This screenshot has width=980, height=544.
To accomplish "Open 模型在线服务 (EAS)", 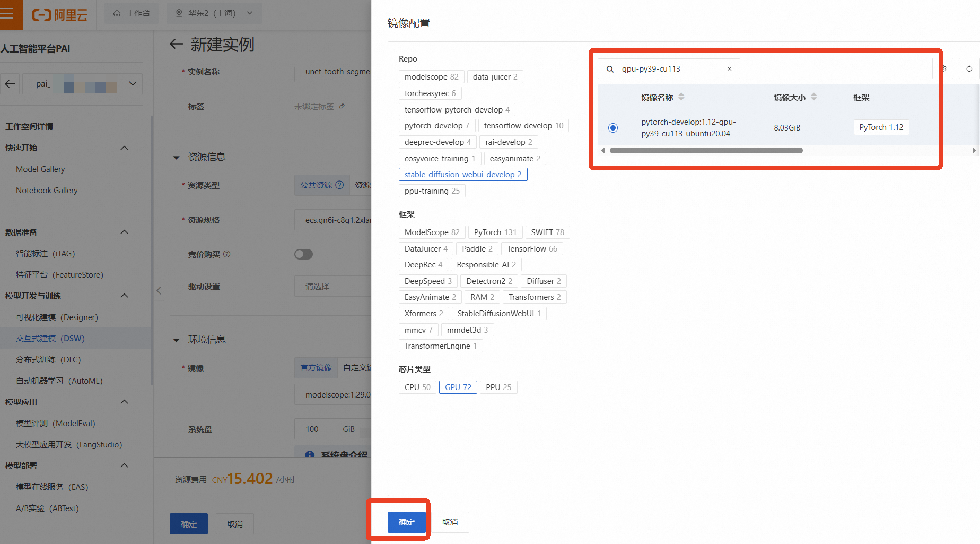I will click(52, 487).
